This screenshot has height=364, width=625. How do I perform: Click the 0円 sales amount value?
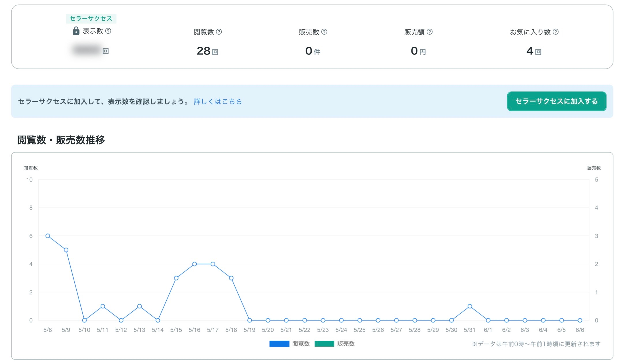pos(418,51)
